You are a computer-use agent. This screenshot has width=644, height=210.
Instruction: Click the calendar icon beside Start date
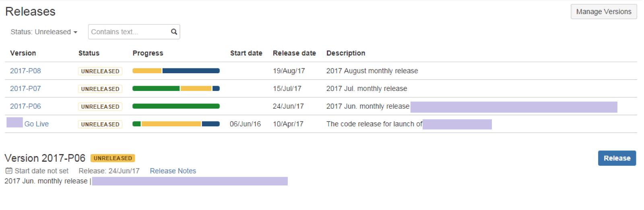pos(9,171)
